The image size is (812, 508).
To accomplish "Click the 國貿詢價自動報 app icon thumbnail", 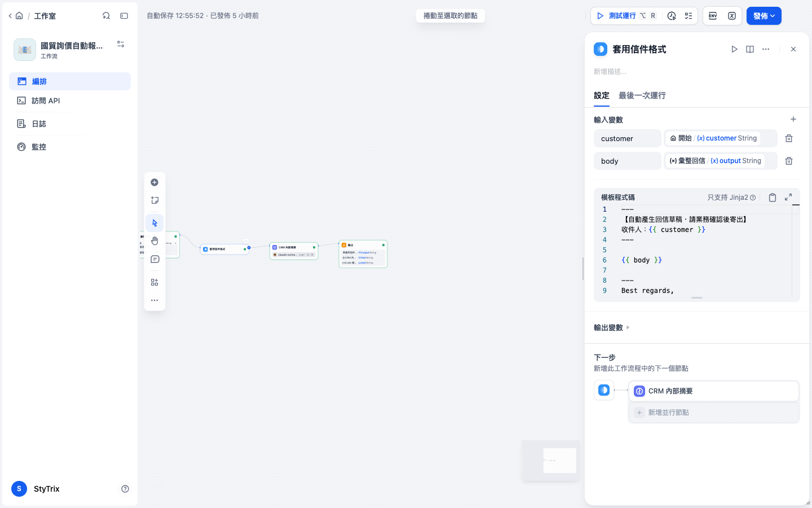I will (x=25, y=50).
